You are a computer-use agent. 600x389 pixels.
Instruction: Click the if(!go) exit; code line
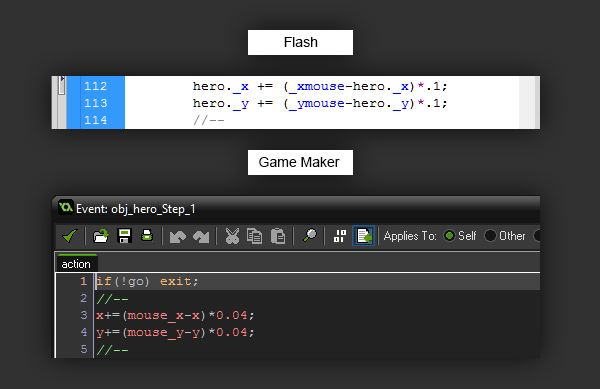tap(147, 282)
